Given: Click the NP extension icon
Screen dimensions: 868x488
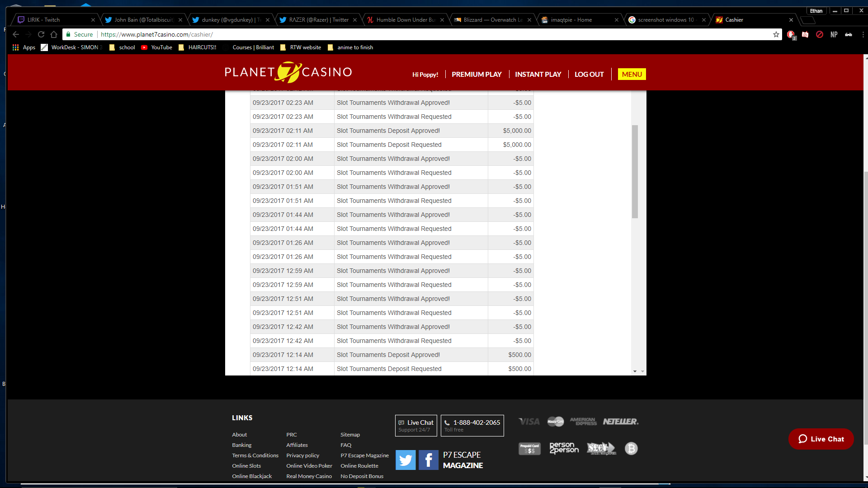Looking at the screenshot, I should [x=834, y=34].
